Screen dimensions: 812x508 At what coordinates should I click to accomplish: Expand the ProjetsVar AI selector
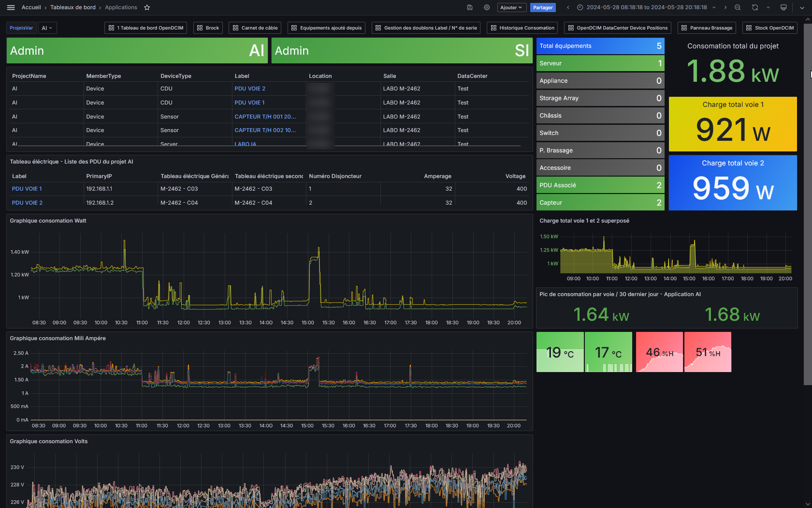click(x=47, y=28)
